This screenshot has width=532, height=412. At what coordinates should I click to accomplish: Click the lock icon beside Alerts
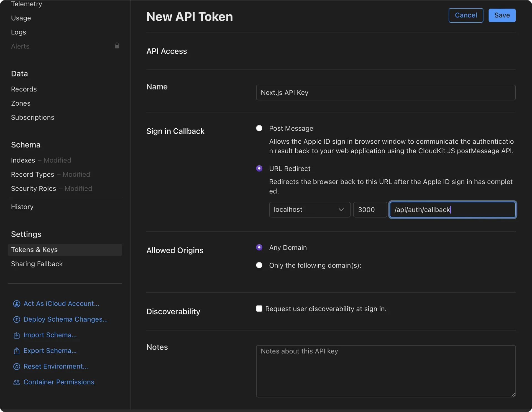117,46
